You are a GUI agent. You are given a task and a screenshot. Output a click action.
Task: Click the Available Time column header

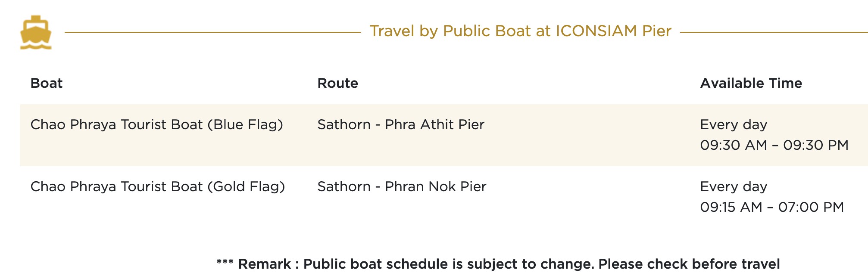pos(751,83)
